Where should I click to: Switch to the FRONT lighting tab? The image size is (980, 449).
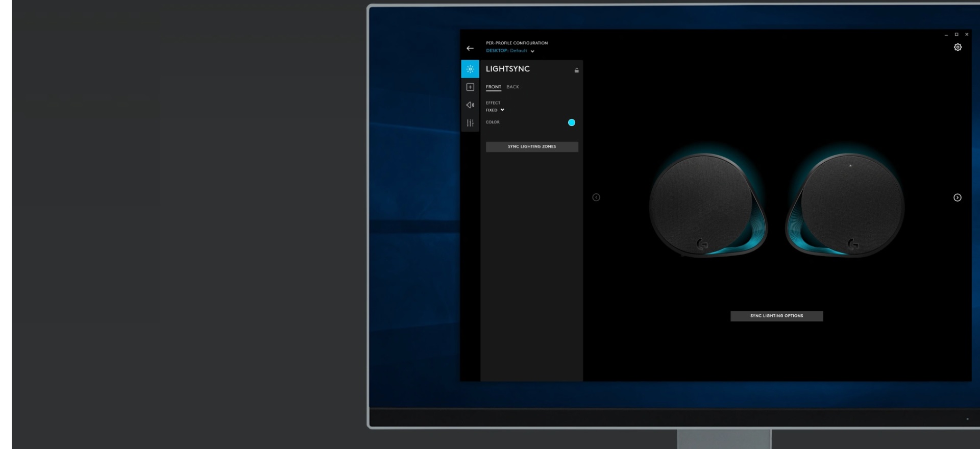[494, 87]
